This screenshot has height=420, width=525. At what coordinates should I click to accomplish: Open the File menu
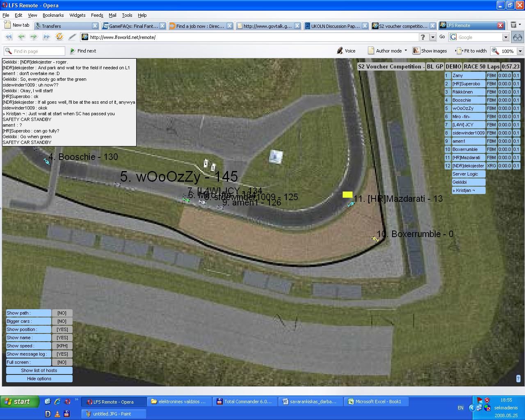tap(6, 15)
